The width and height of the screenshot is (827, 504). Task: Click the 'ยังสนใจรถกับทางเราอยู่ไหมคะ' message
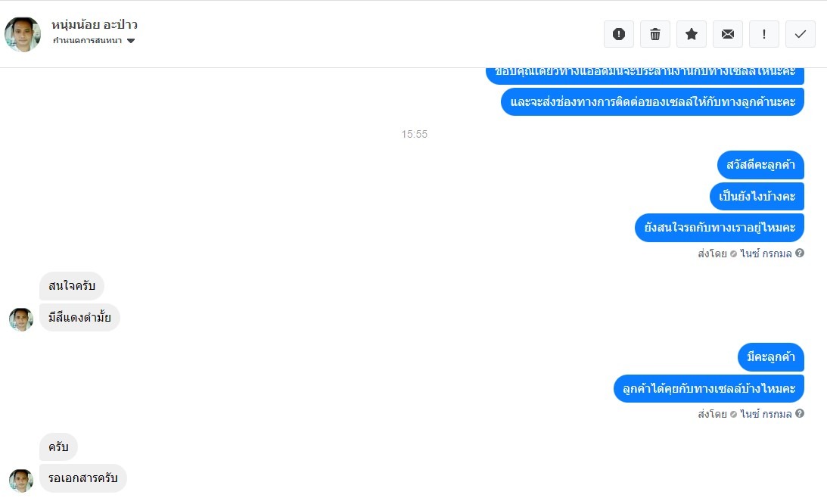coord(720,228)
